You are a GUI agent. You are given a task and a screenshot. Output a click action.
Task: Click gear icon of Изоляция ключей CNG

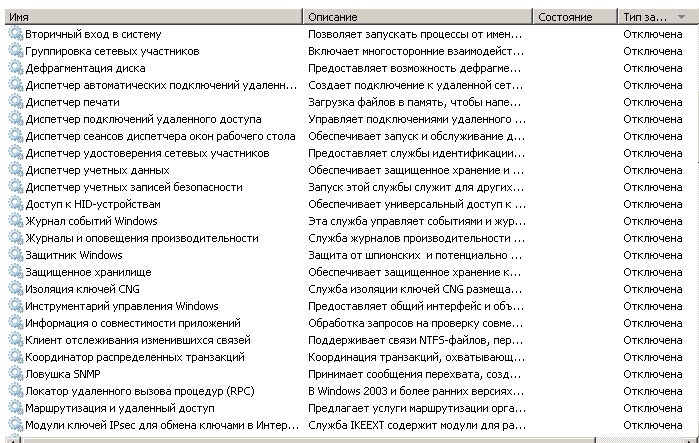(16, 289)
